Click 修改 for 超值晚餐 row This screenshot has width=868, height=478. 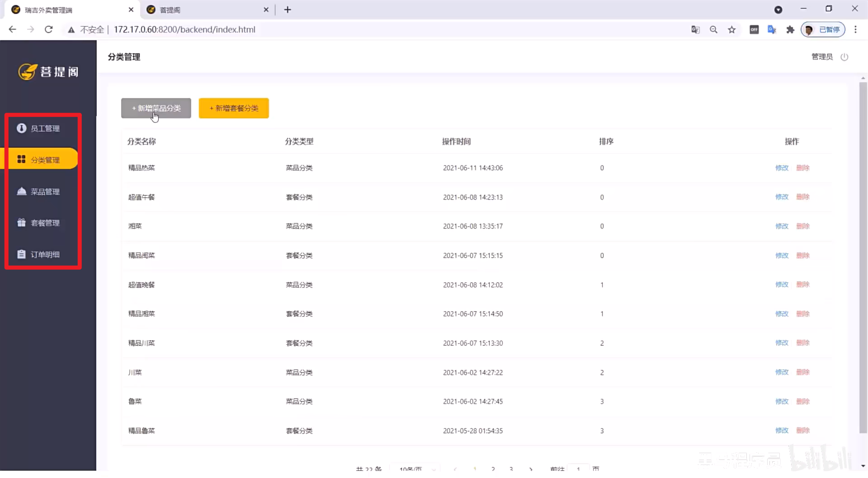click(782, 285)
